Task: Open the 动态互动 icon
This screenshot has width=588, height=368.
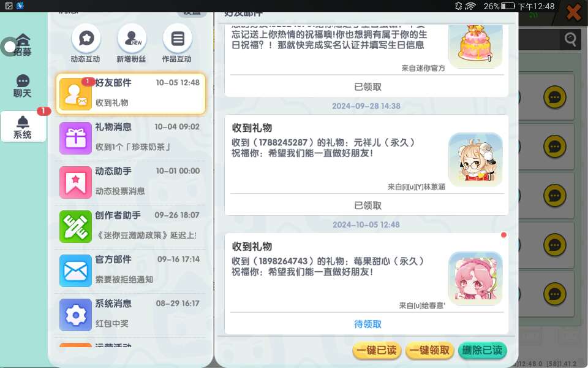Action: [86, 39]
